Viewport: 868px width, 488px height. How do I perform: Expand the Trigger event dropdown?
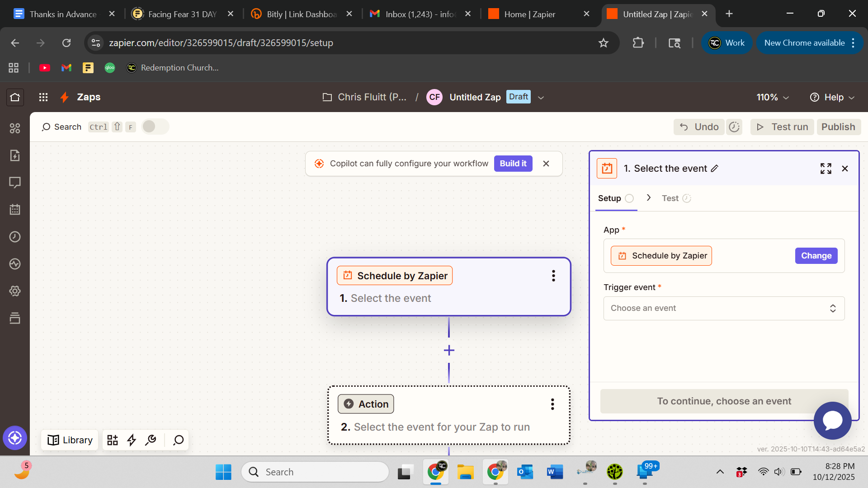click(x=724, y=308)
